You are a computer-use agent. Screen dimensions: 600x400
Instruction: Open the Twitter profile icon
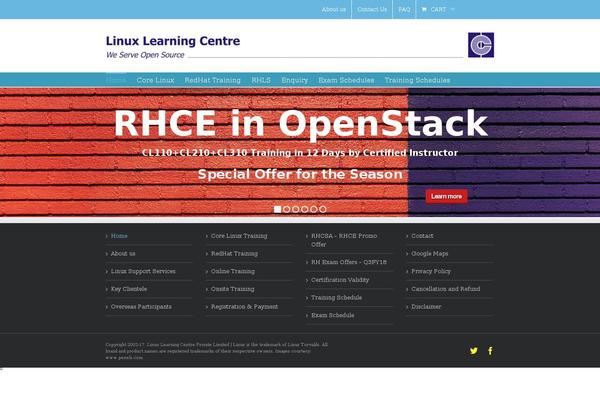pyautogui.click(x=474, y=351)
